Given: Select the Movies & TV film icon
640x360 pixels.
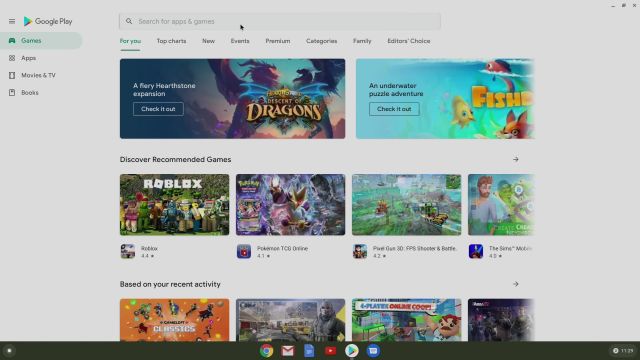Looking at the screenshot, I should 12,75.
